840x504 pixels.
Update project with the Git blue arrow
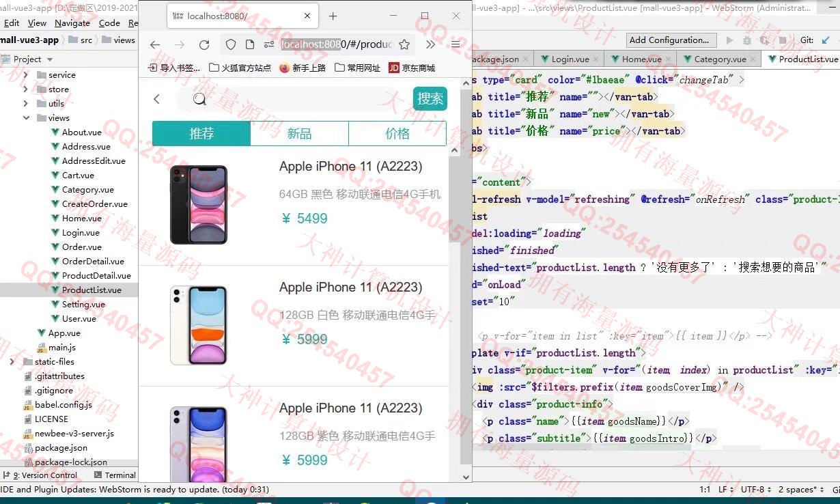[x=827, y=40]
